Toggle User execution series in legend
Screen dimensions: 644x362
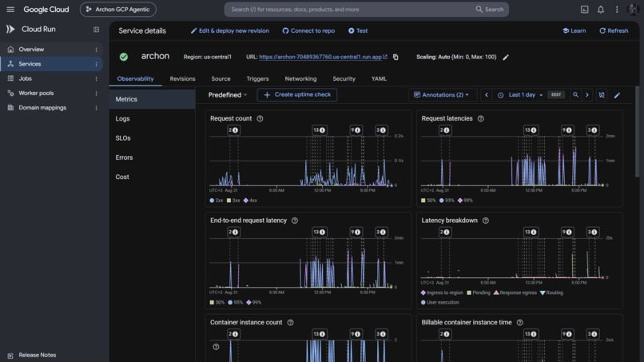tap(440, 302)
